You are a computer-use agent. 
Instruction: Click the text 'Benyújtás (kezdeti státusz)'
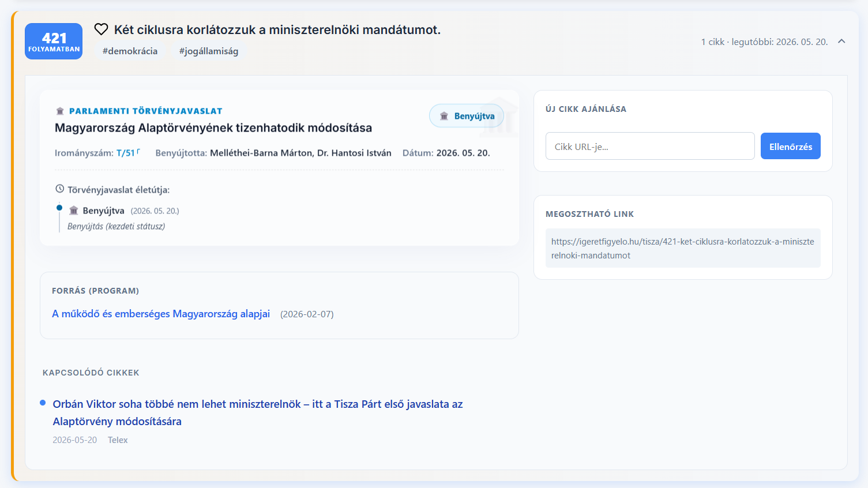point(116,226)
